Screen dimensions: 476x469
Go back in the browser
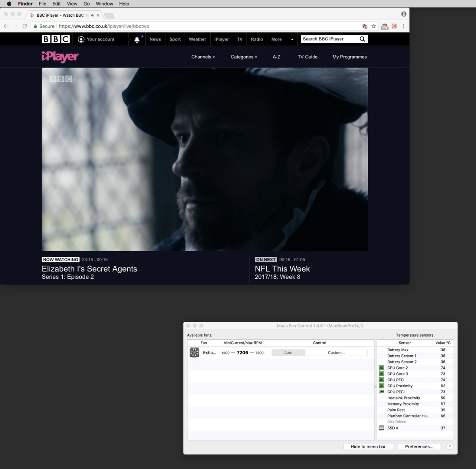coord(6,26)
